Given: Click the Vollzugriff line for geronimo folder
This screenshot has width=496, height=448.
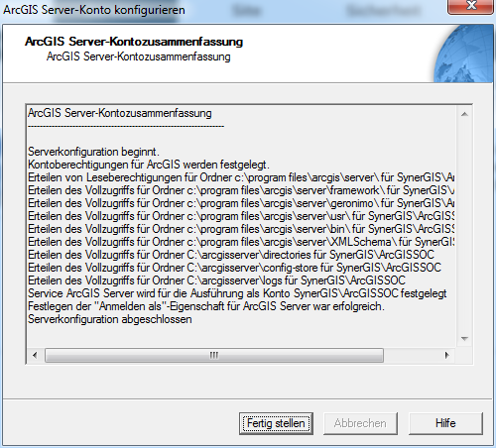Looking at the screenshot, I should (241, 203).
